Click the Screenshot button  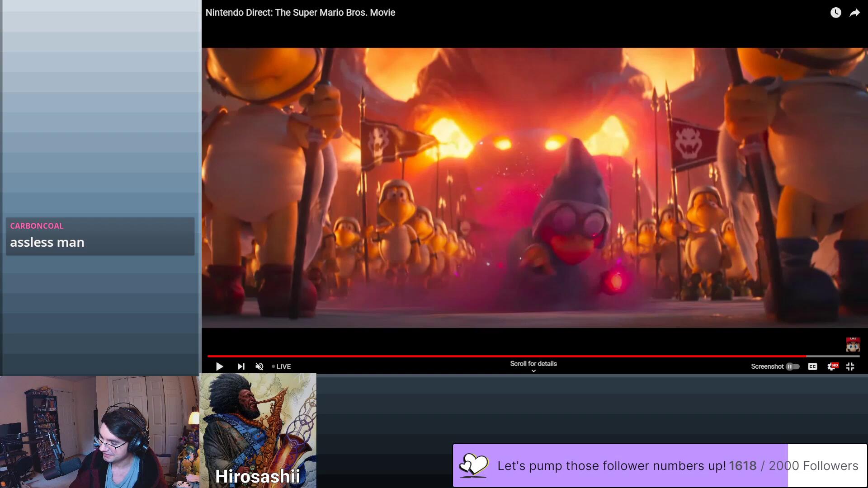pyautogui.click(x=767, y=366)
